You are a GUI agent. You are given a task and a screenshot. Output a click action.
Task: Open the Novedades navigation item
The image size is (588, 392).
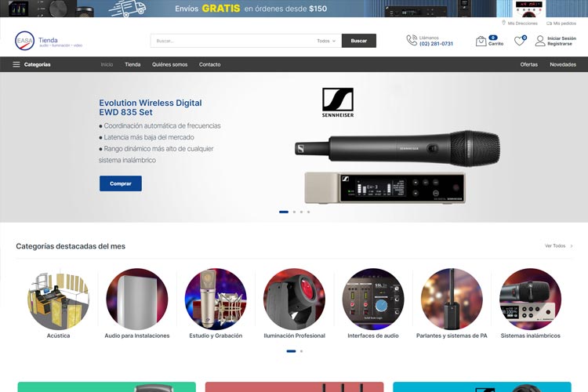(563, 64)
